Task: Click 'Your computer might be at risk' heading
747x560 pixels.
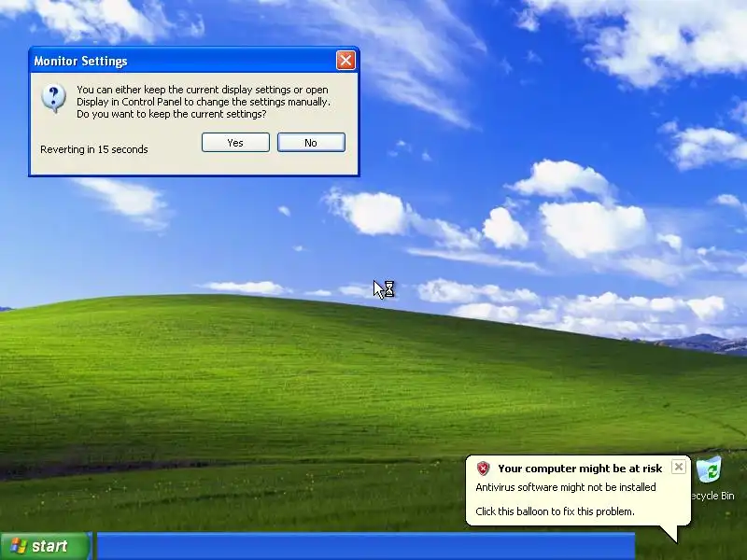Action: point(580,469)
